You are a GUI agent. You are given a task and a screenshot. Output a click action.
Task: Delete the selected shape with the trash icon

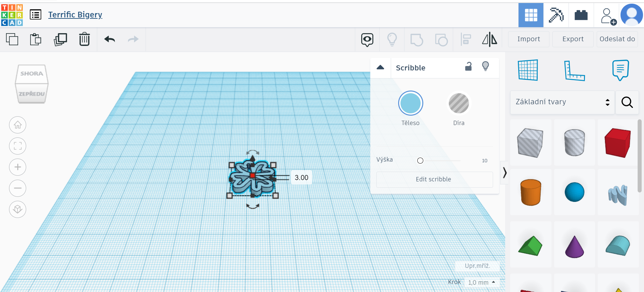point(85,39)
